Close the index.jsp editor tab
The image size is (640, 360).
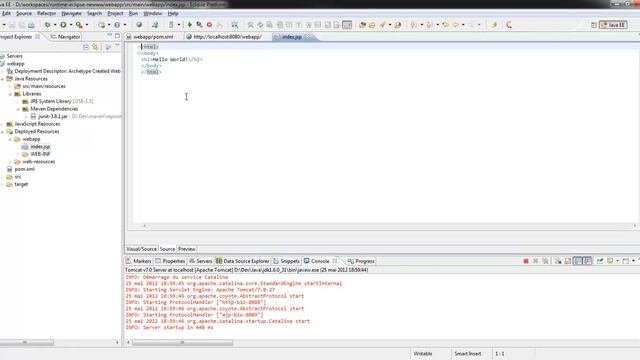click(x=307, y=36)
